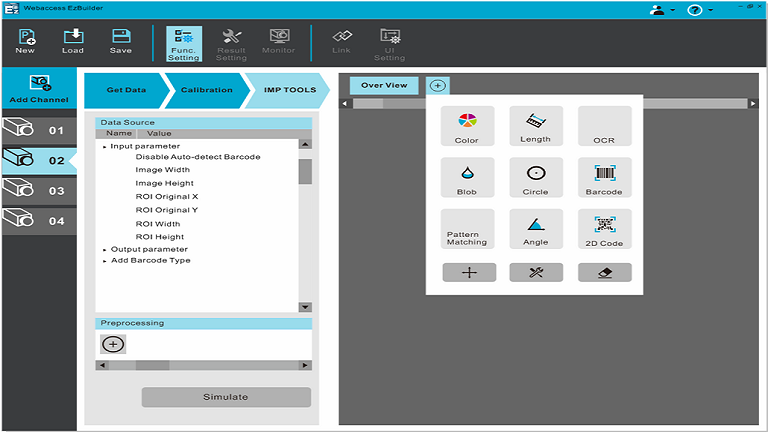Image resolution: width=768 pixels, height=432 pixels.
Task: Open the user account menu
Action: (x=662, y=10)
